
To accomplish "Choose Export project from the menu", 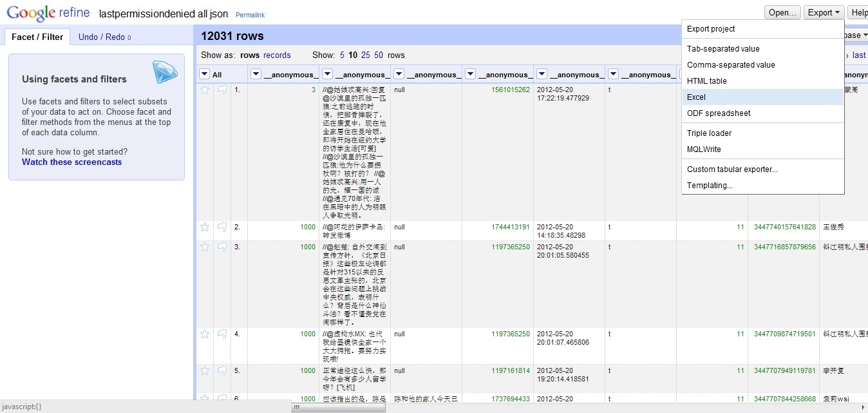I will [x=763, y=29].
